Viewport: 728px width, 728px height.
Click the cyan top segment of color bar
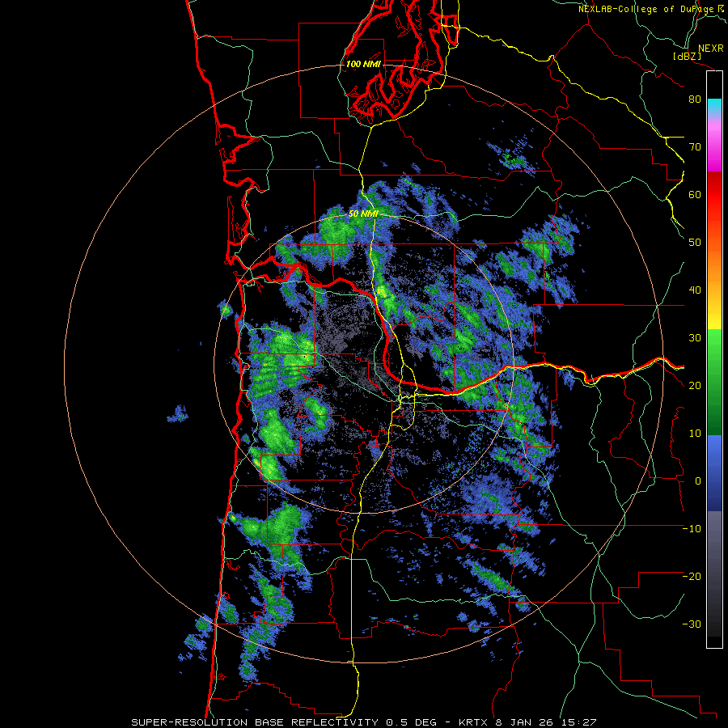[x=714, y=105]
